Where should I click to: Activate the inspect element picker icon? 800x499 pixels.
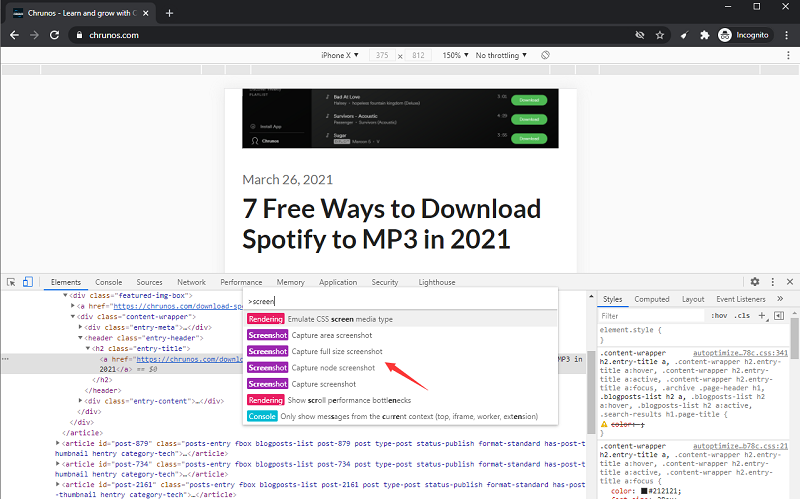coord(11,283)
